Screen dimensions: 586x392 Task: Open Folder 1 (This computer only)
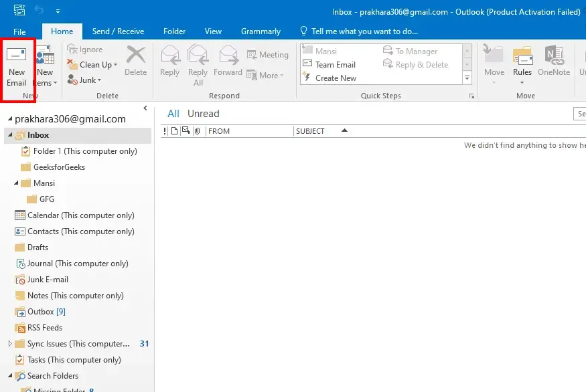point(80,151)
